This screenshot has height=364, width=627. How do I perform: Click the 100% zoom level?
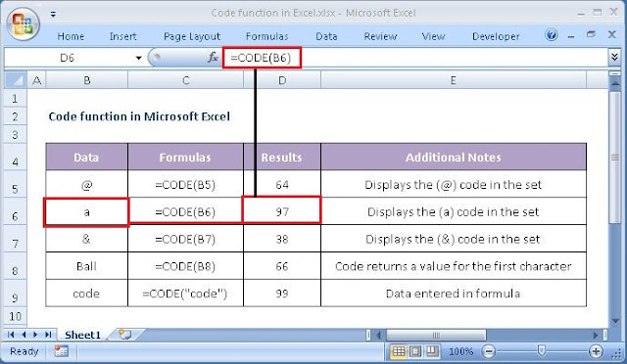460,351
